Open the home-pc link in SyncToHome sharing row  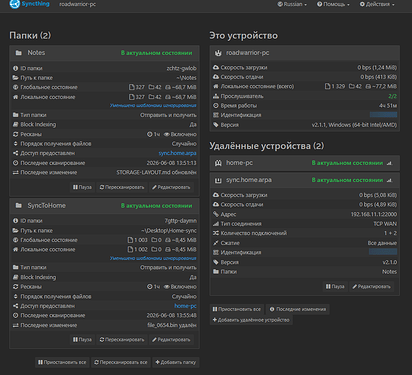click(185, 306)
